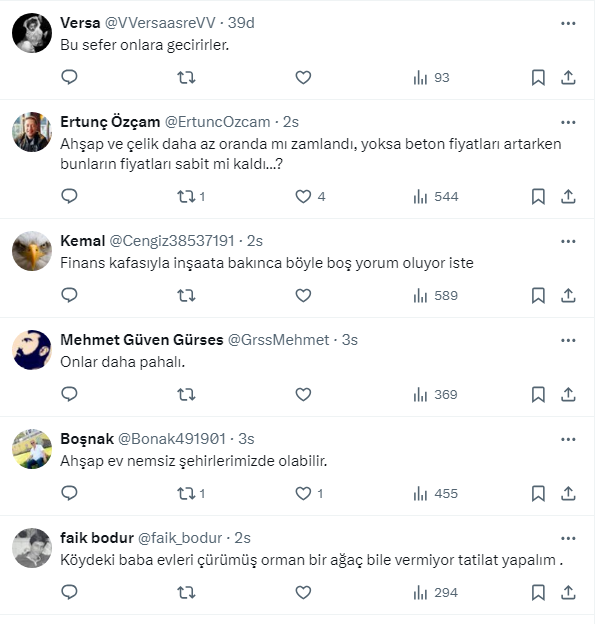
Task: Retweet Ertunç Özçam's tweet
Action: coord(186,196)
